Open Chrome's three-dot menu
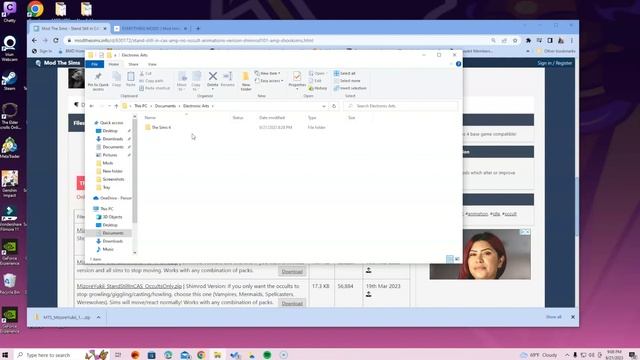Image resolution: width=640 pixels, height=360 pixels. tap(572, 40)
